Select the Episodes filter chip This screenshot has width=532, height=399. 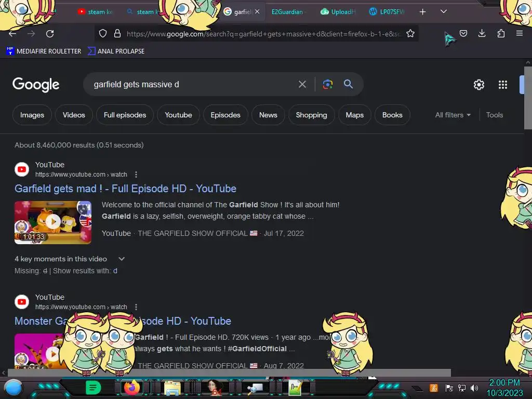[225, 115]
